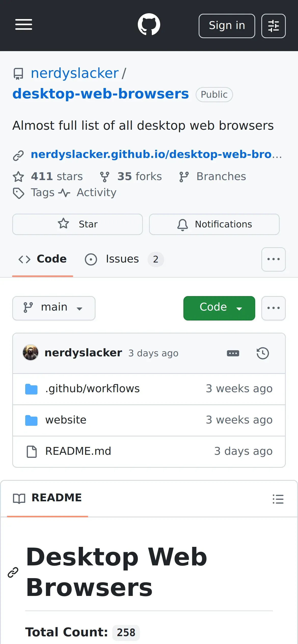The image size is (298, 644).
Task: Open .github/workflows folder
Action: 92,389
